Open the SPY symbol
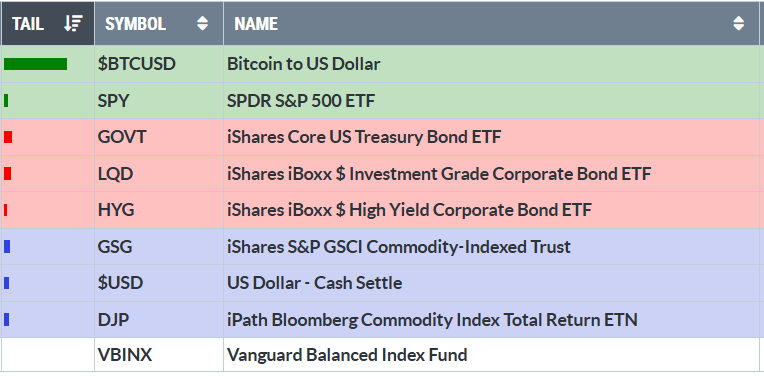The height and width of the screenshot is (379, 764). tap(114, 101)
